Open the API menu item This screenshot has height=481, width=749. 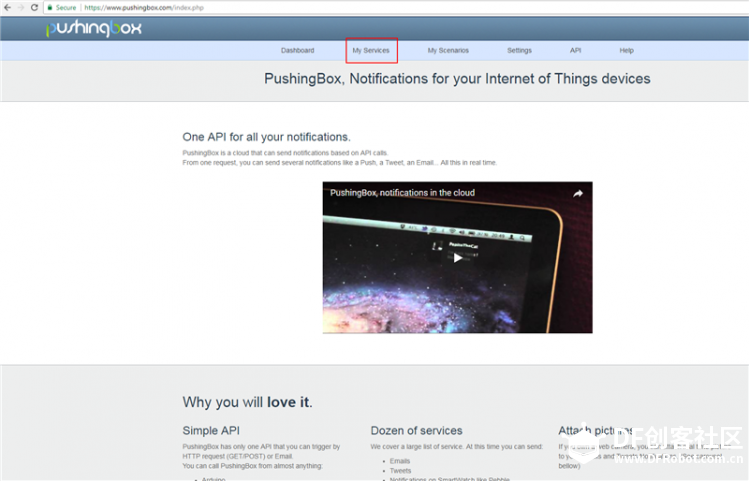click(575, 50)
